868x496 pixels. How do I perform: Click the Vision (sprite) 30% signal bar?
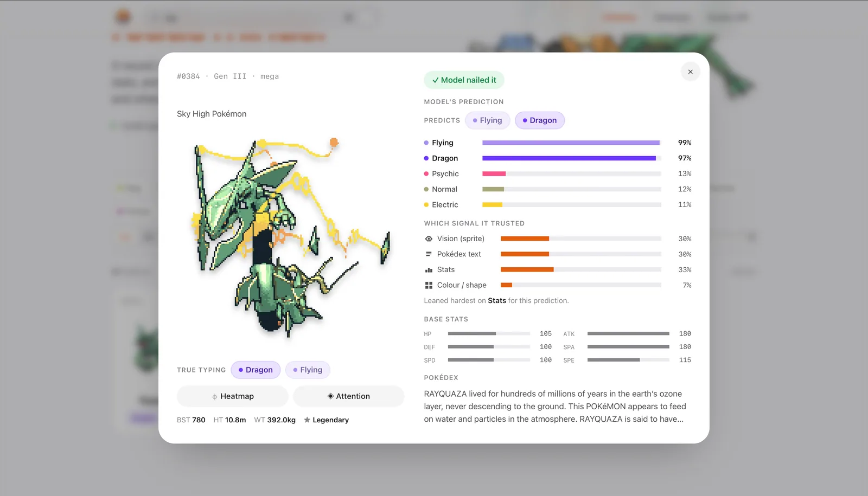coord(581,239)
